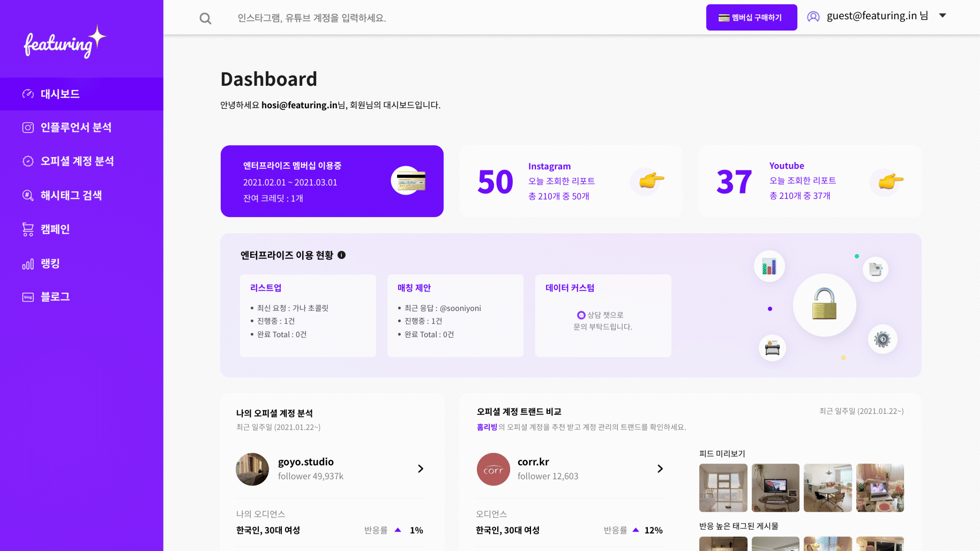Image resolution: width=980 pixels, height=551 pixels.
Task: Click the goyo.studio account name
Action: tap(306, 462)
